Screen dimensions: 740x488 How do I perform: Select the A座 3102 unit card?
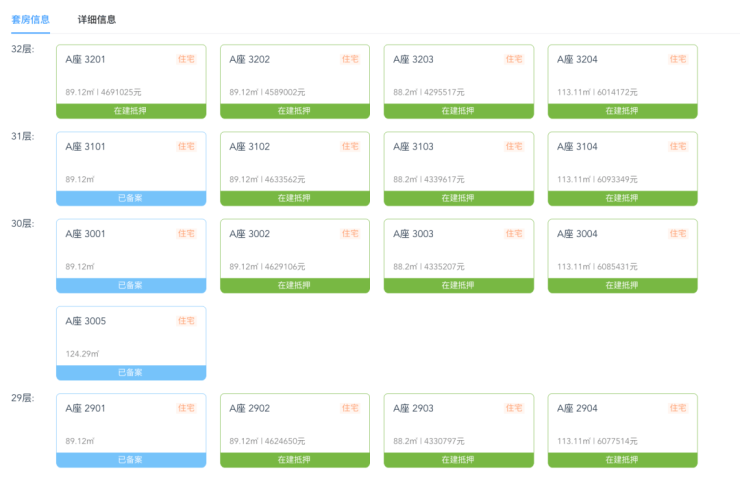[294, 162]
